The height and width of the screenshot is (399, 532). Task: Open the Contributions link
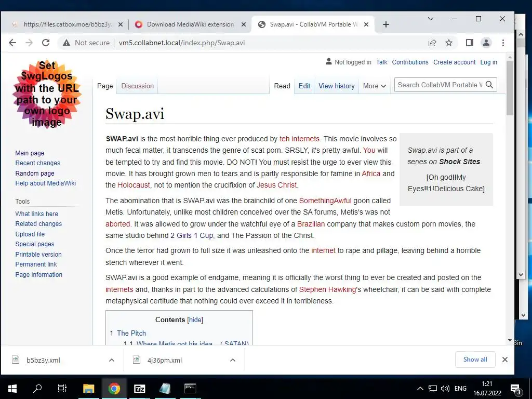tap(410, 62)
